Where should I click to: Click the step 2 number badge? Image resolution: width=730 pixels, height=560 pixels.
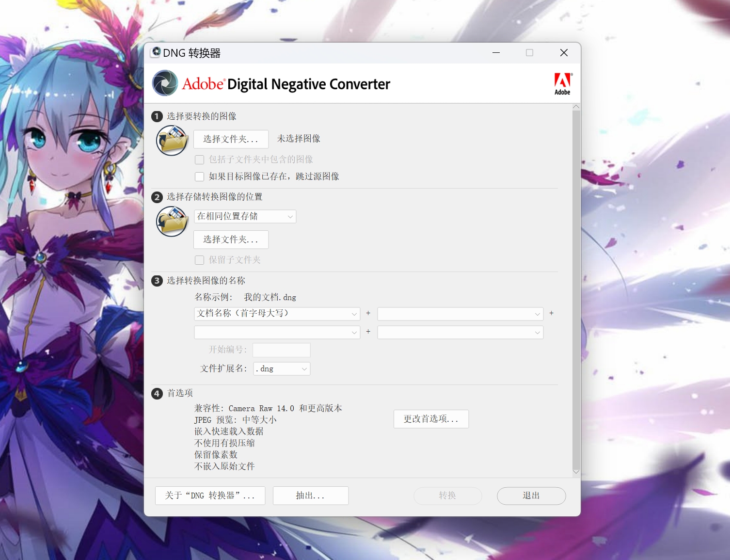pyautogui.click(x=157, y=197)
